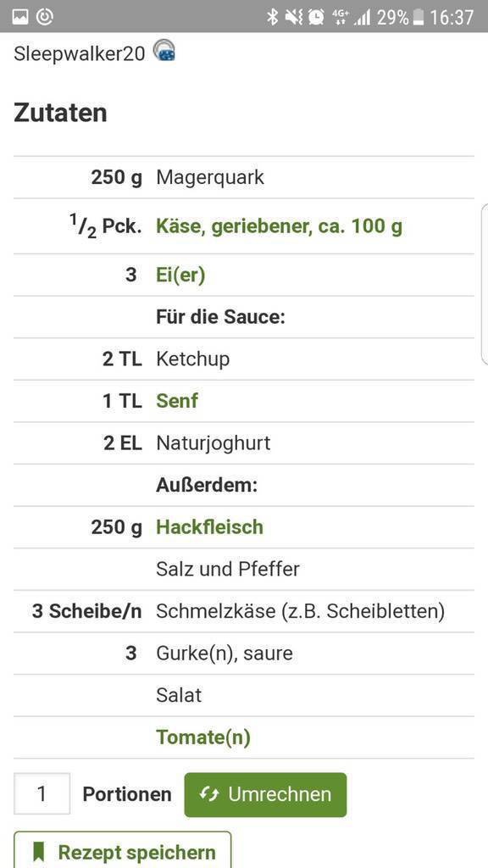Screen dimensions: 488x868
Task: Click the bookmark icon on Rezept speichern
Action: (x=38, y=853)
